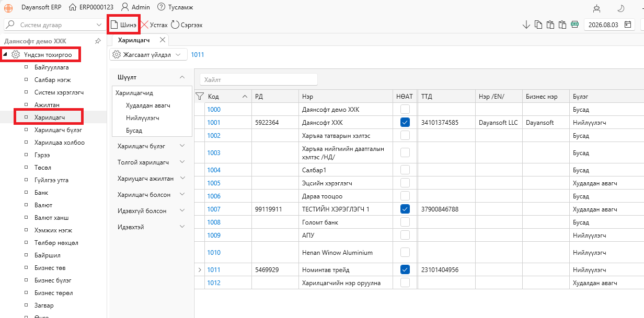The height and width of the screenshot is (318, 644).
Task: Collapse the Шүүлт filter section
Action: pyautogui.click(x=182, y=77)
